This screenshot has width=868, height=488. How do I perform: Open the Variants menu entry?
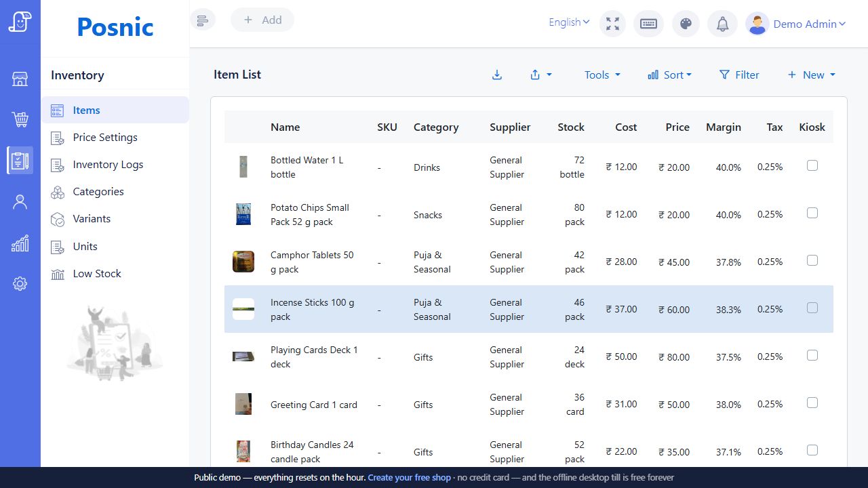pos(115,219)
